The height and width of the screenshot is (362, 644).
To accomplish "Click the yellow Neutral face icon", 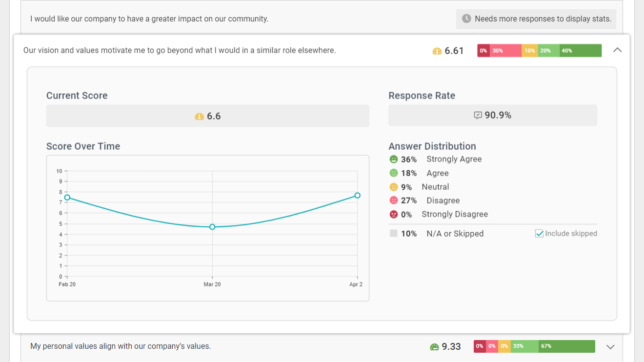I will coord(394,187).
